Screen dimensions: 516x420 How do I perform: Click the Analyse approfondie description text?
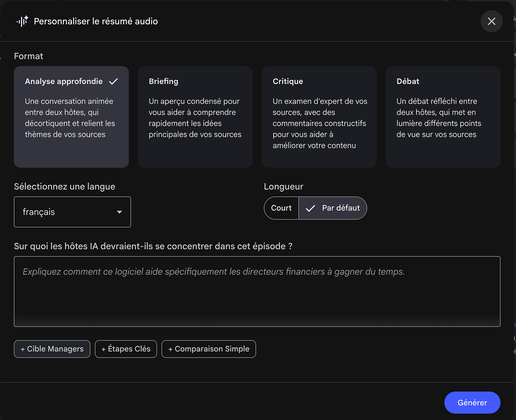pos(70,118)
